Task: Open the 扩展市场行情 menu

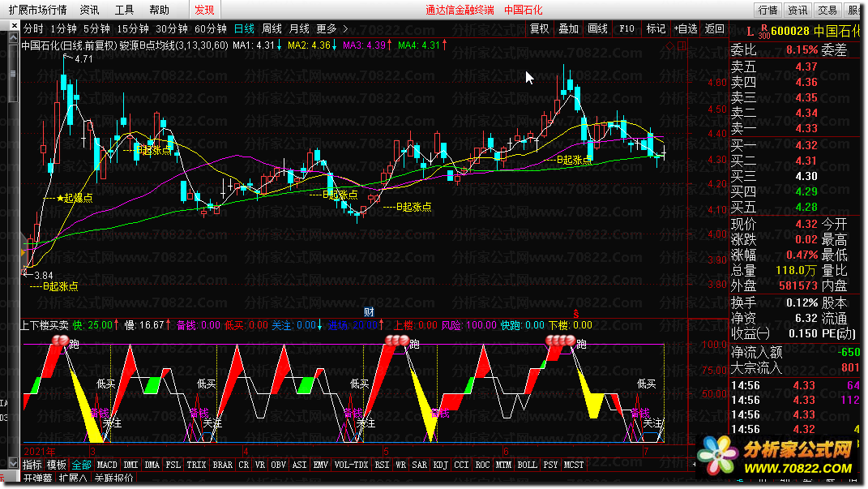Action: pos(37,10)
